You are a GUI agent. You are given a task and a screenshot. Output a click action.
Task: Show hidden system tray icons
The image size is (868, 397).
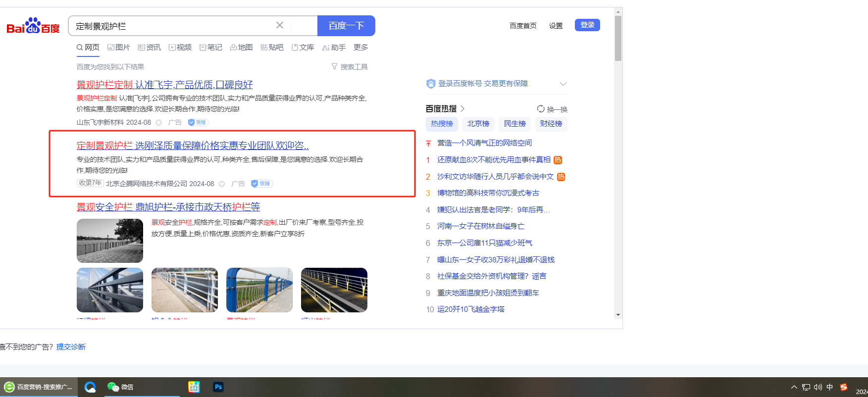794,387
